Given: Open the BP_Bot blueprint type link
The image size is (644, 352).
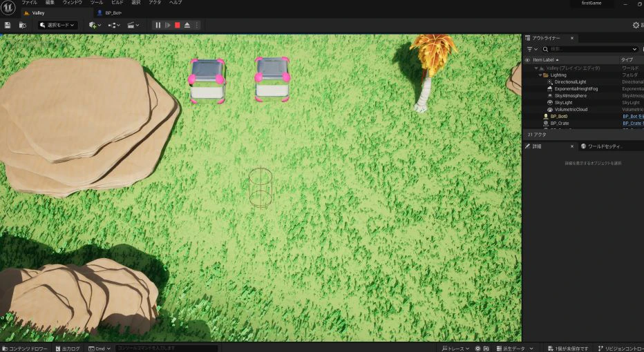Looking at the screenshot, I should (633, 117).
